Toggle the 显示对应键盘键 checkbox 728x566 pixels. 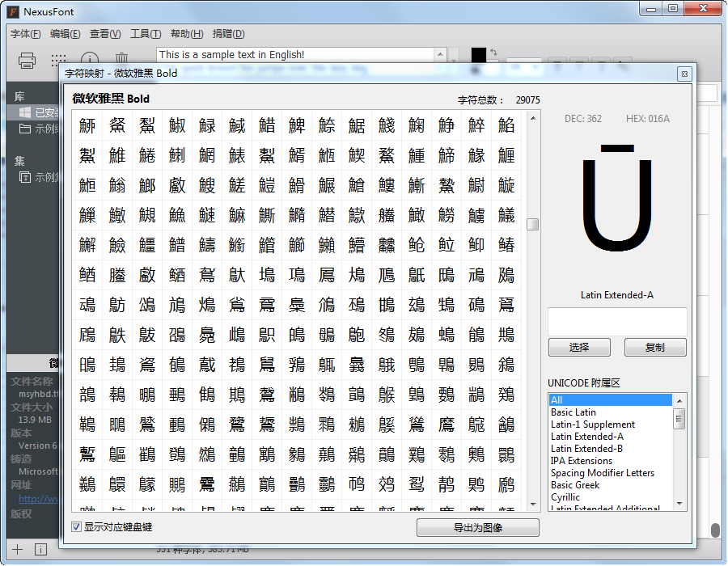click(x=77, y=527)
